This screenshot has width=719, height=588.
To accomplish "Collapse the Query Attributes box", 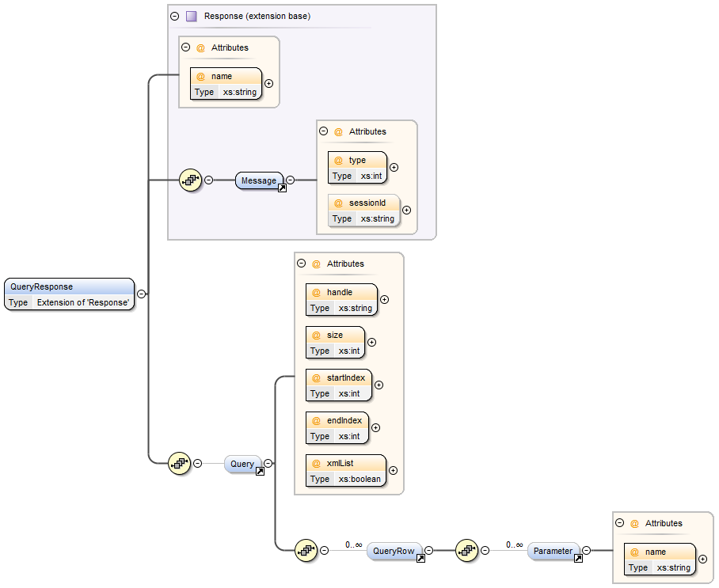I will tap(301, 264).
